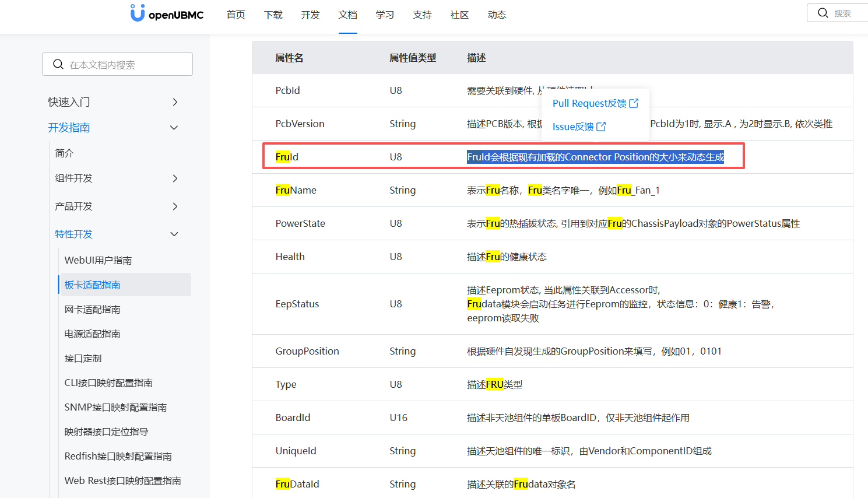The height and width of the screenshot is (498, 868).
Task: Type in the 在本文档内搜索 field
Action: (x=125, y=65)
